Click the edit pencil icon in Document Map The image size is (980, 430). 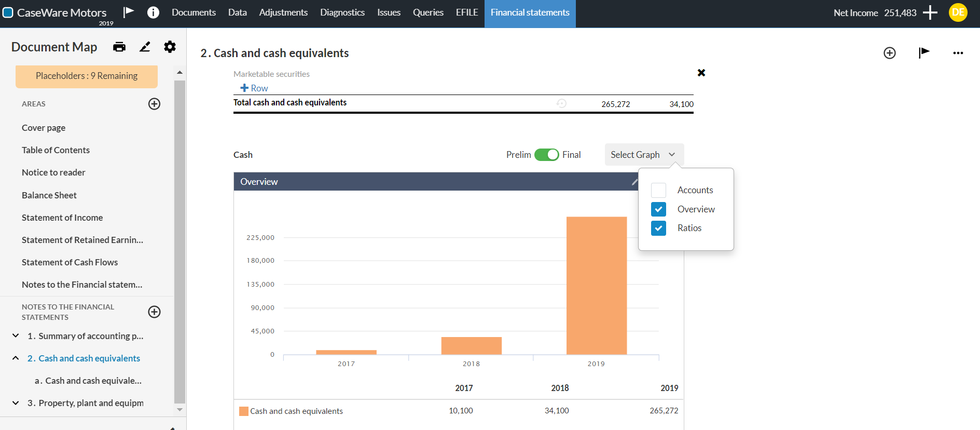tap(145, 47)
